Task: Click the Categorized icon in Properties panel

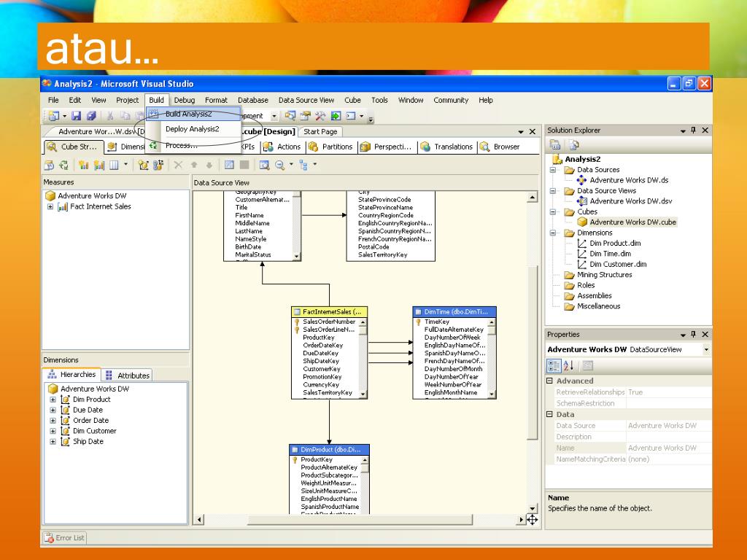Action: click(x=554, y=366)
